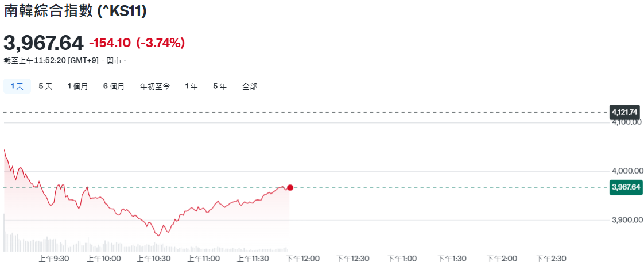Select the 年初至今 range tab
Image resolution: width=644 pixels, height=266 pixels.
pyautogui.click(x=155, y=86)
